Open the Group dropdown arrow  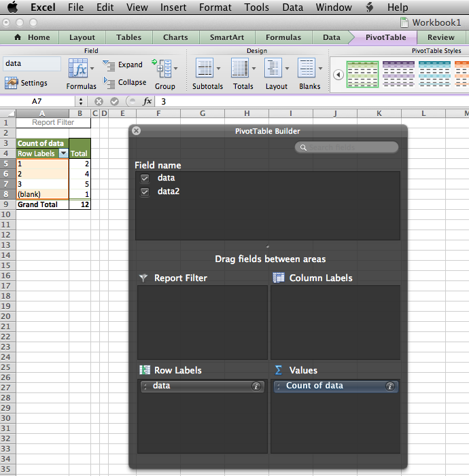(x=175, y=69)
